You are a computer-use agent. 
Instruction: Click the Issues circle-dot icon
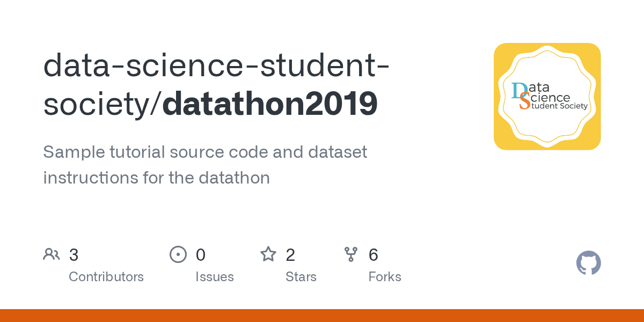click(x=178, y=254)
